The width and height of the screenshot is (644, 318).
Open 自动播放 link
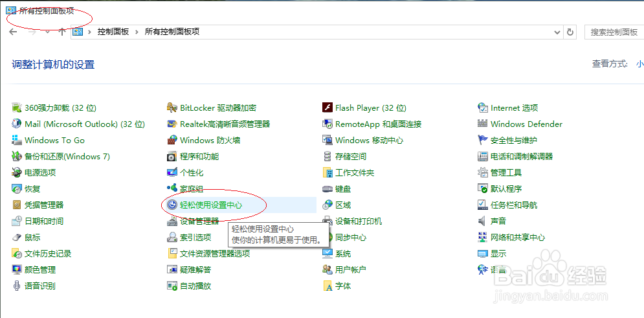click(x=195, y=286)
